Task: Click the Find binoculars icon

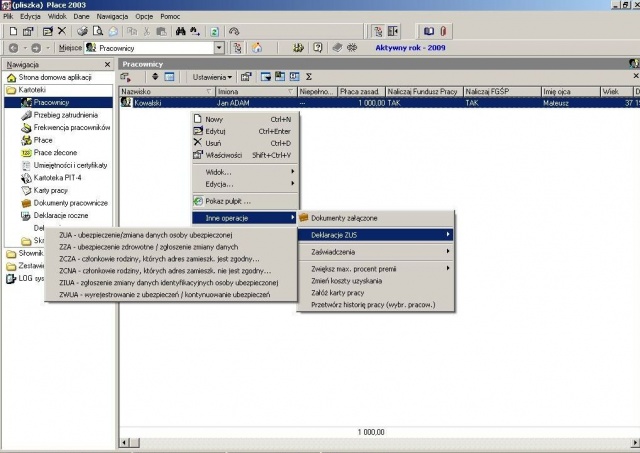Action: pos(180,31)
